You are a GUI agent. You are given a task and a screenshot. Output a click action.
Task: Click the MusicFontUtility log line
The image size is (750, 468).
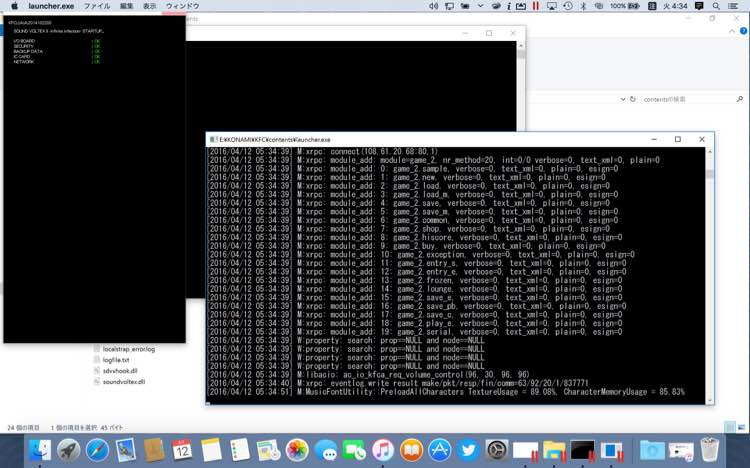click(x=447, y=392)
